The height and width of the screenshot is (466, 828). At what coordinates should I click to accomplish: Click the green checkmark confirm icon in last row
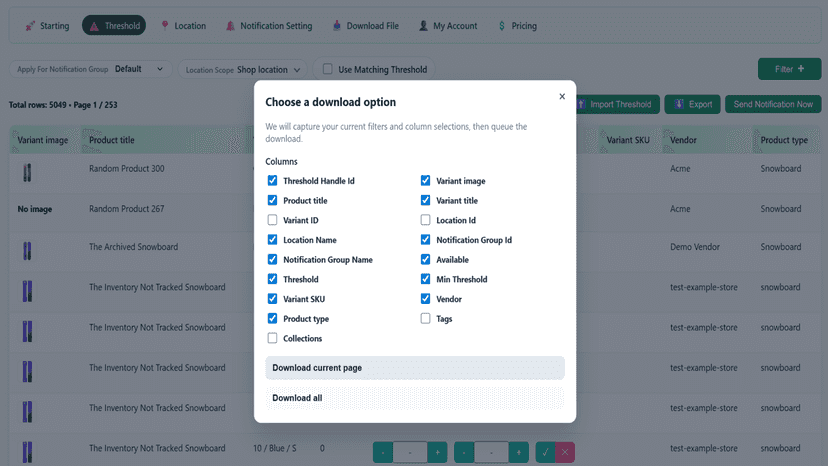pos(545,452)
